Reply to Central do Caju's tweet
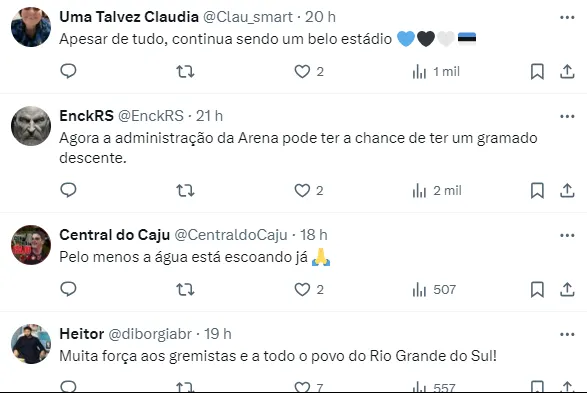The width and height of the screenshot is (587, 393). click(68, 289)
